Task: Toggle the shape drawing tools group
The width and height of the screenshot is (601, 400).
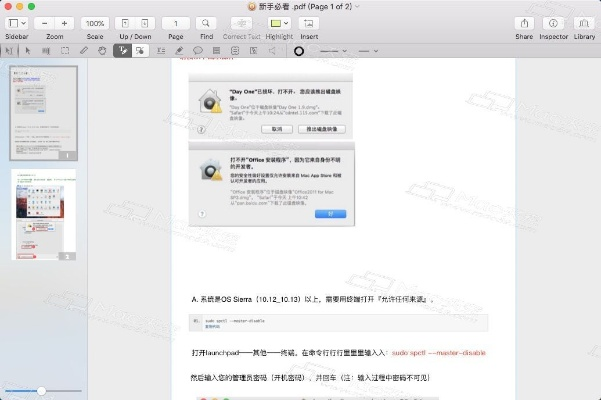Action: [140, 51]
